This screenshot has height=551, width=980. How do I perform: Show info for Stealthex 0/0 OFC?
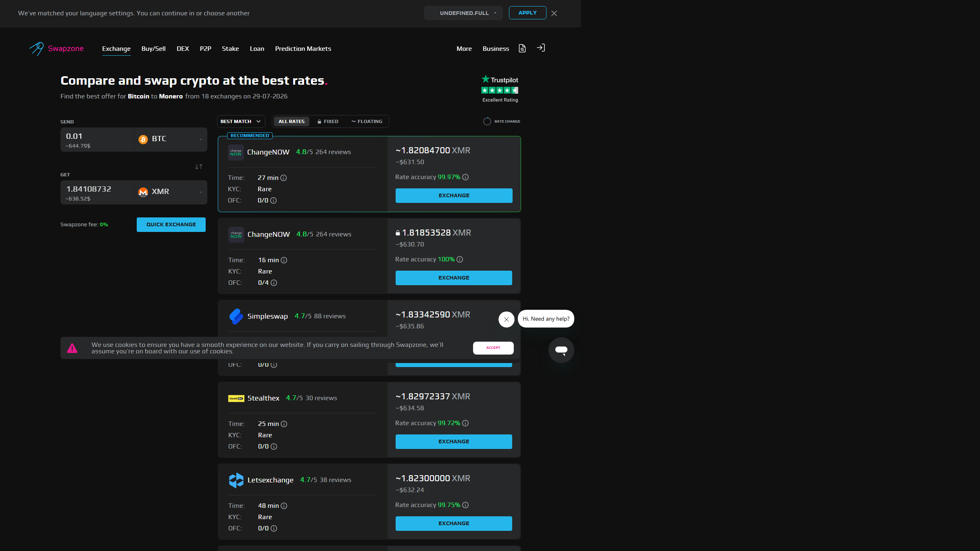point(274,447)
